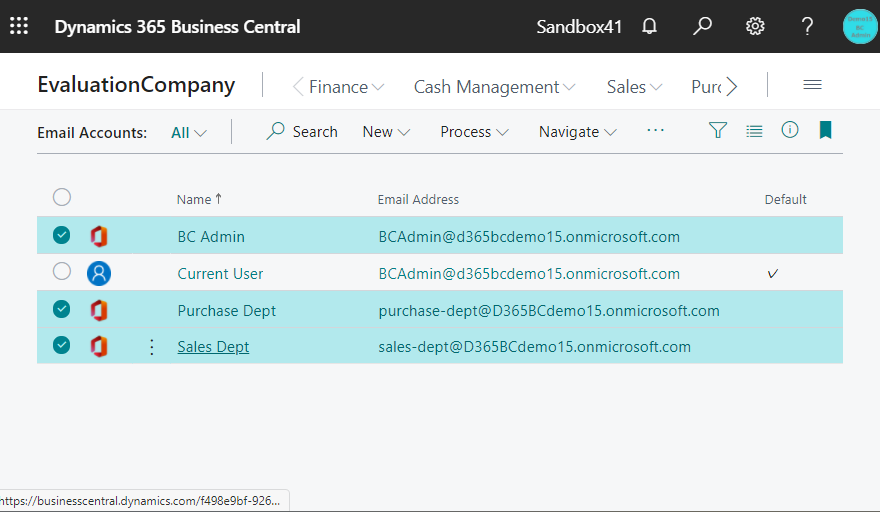Open the notifications bell

pyautogui.click(x=649, y=26)
